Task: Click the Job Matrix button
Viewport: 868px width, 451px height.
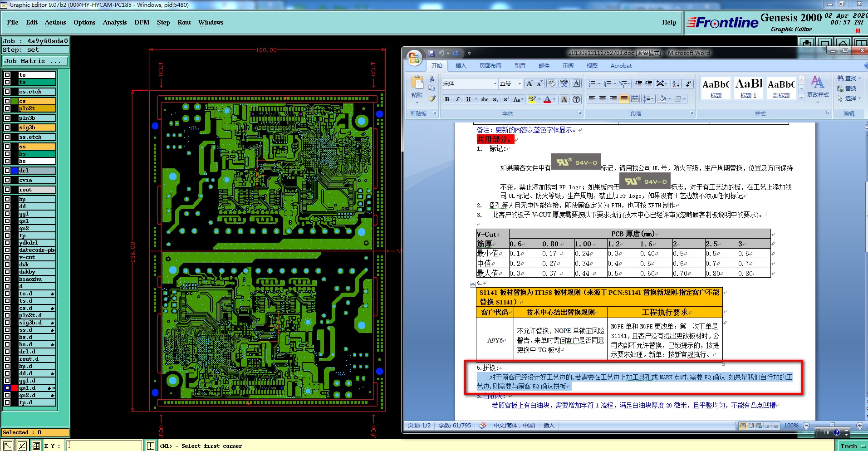Action: click(35, 61)
